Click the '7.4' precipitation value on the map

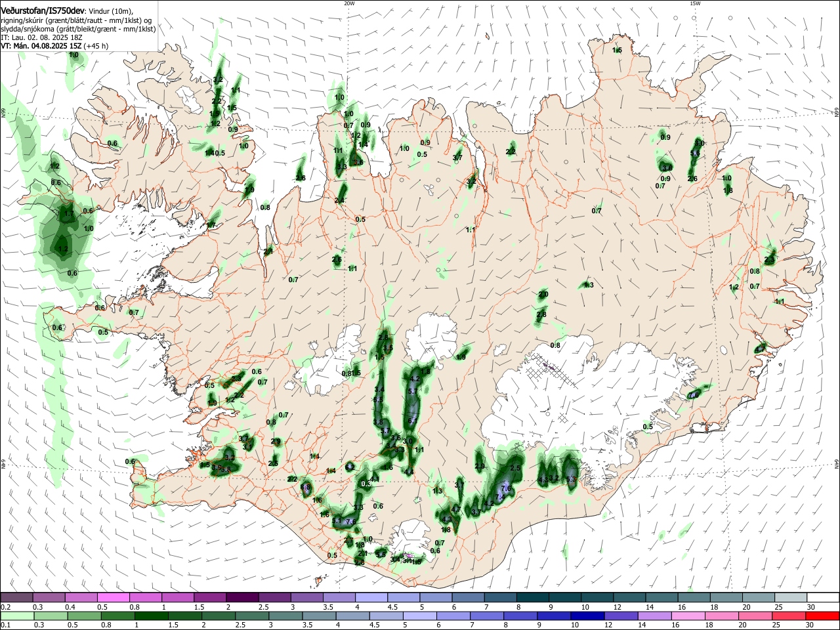point(499,497)
